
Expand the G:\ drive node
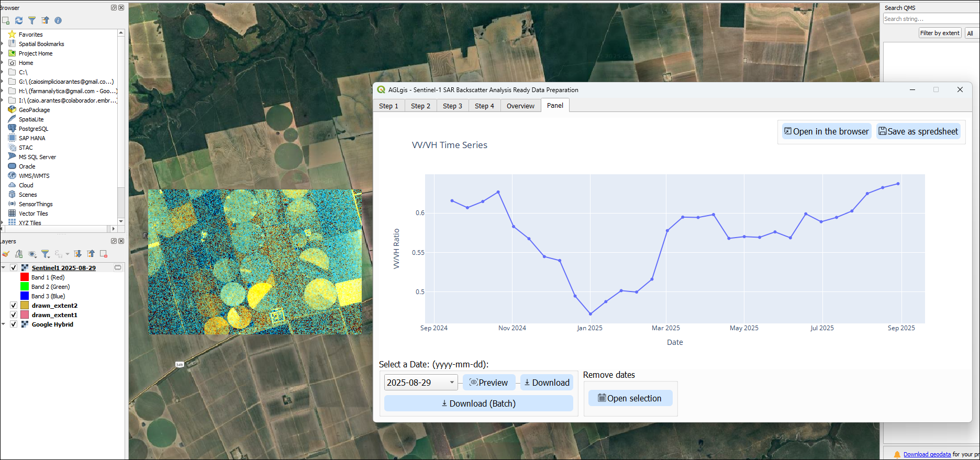(2, 82)
